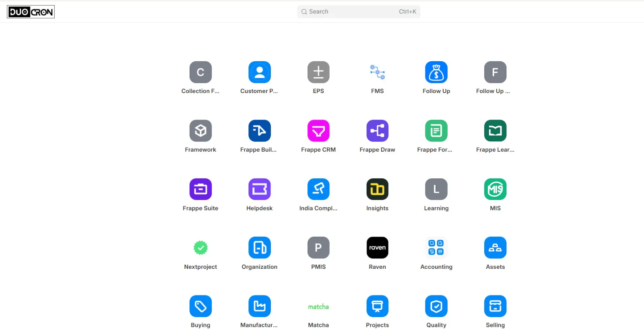Open the Frappe CRM icon

[318, 131]
